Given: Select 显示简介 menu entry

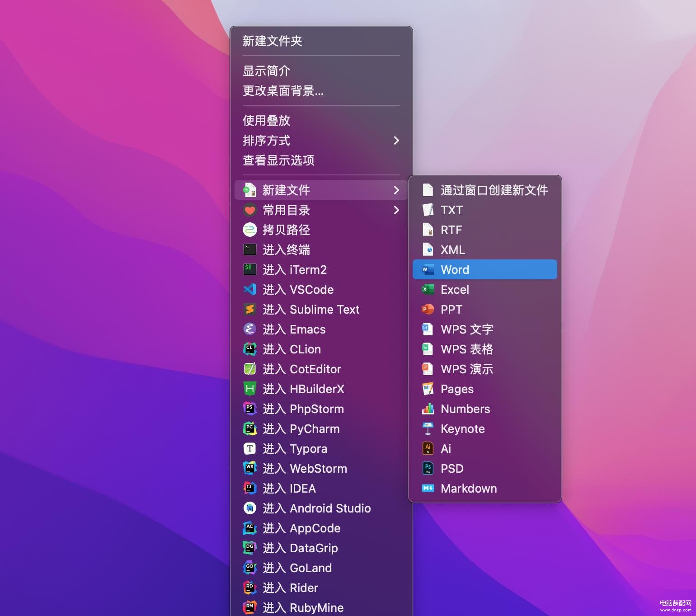Looking at the screenshot, I should click(321, 71).
